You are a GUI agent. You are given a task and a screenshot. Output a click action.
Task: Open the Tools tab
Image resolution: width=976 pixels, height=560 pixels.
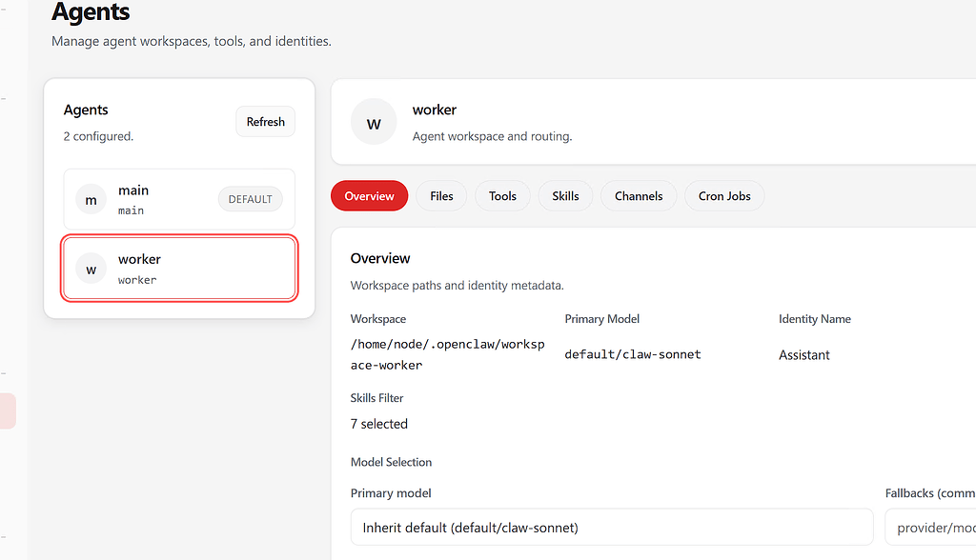502,196
